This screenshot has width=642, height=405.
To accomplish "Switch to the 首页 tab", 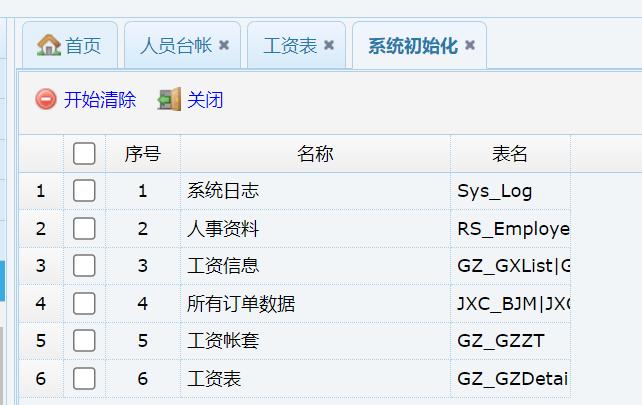I will coord(82,46).
